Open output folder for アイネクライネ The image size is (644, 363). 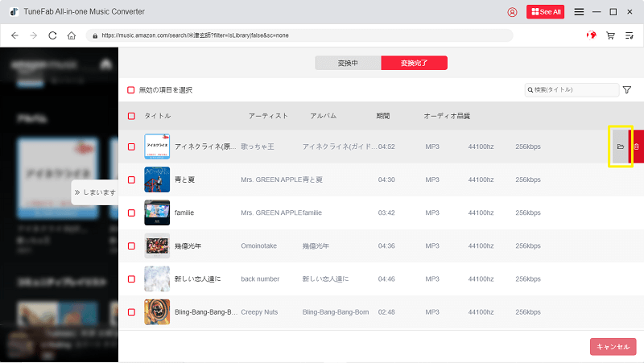621,146
